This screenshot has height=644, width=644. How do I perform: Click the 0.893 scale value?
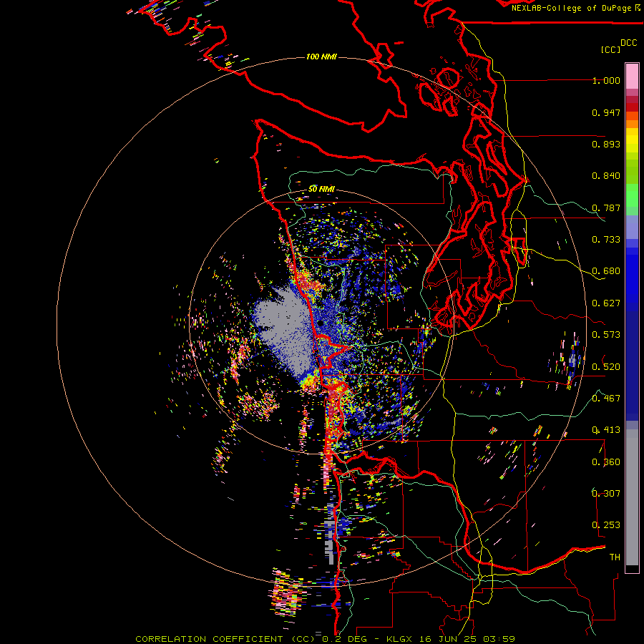pyautogui.click(x=606, y=144)
